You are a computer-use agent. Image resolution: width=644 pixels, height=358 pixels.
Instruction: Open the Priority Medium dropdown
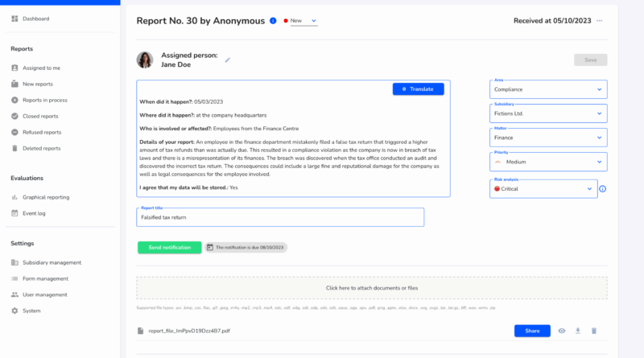(x=548, y=161)
